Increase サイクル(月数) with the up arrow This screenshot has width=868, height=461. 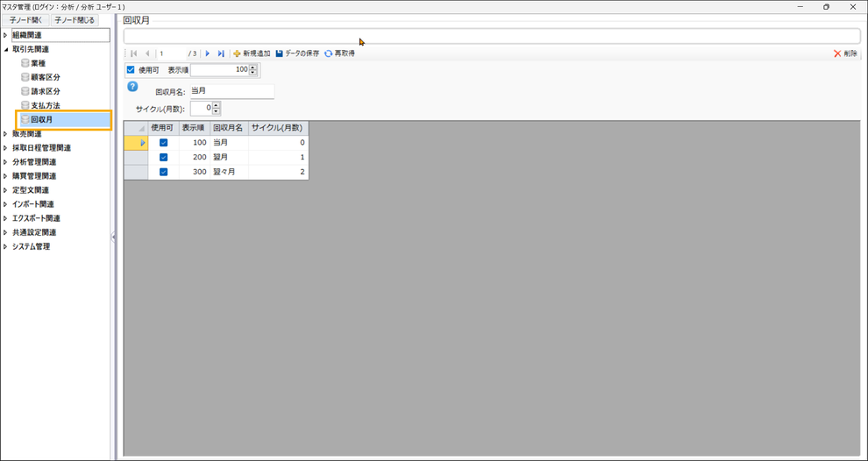point(217,105)
